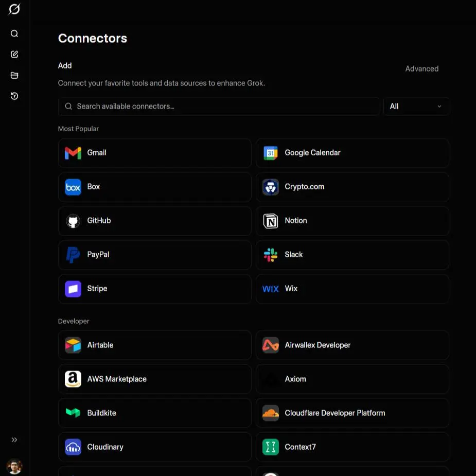Click the Slack logo icon
This screenshot has width=476, height=476.
coord(271,255)
